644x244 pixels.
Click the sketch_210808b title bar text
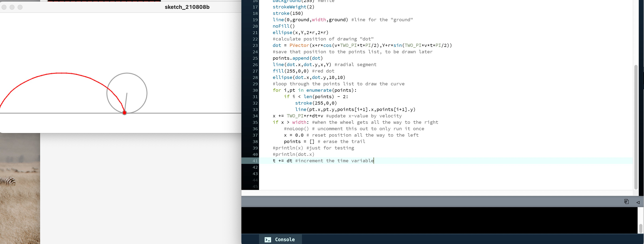pos(187,7)
